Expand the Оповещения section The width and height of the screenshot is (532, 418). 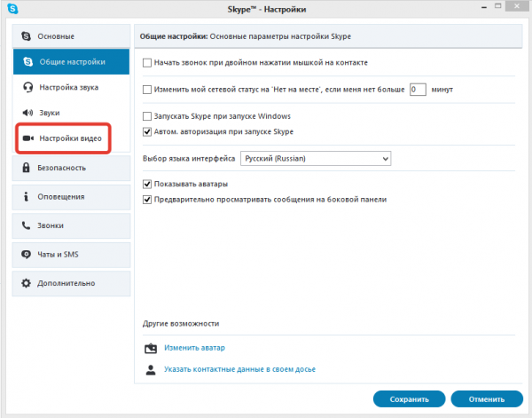71,197
